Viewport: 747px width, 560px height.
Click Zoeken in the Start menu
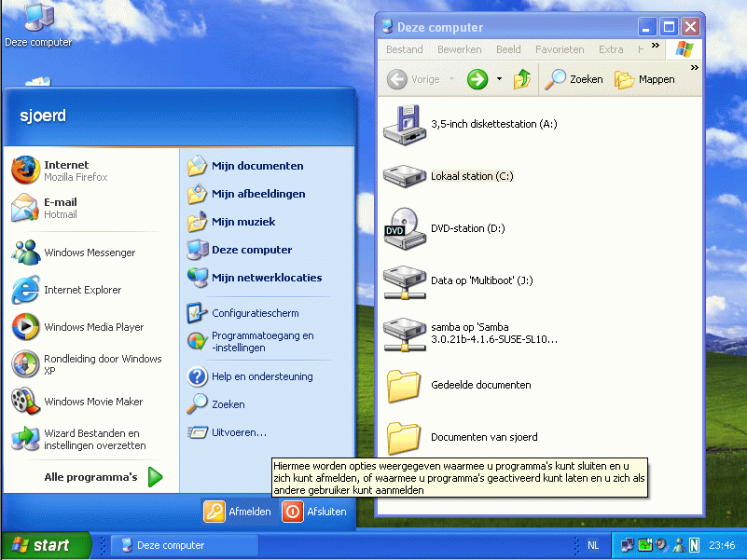tap(215, 404)
